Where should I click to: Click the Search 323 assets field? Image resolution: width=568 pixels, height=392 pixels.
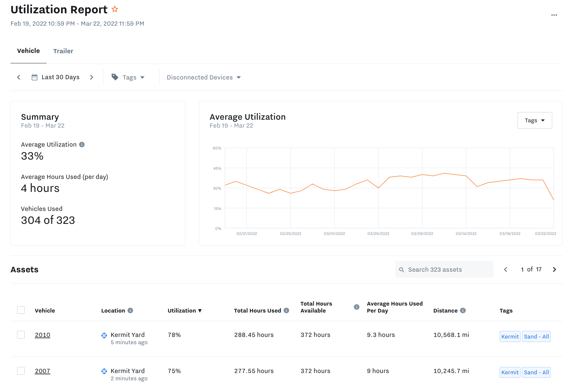(444, 269)
